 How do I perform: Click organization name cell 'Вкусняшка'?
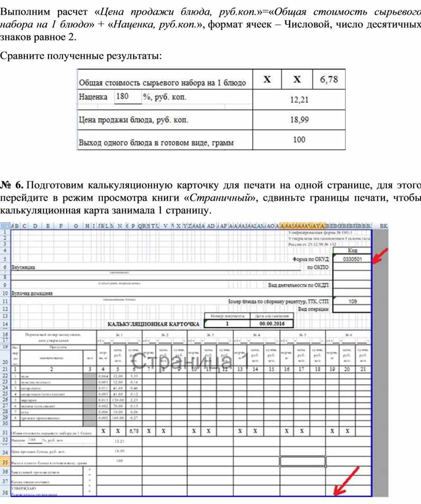(23, 267)
